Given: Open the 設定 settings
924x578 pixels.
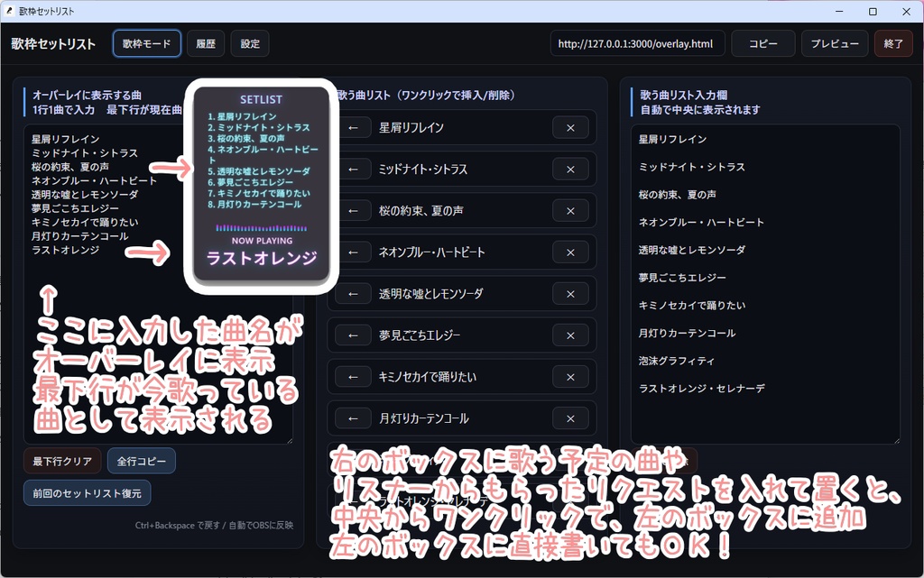Looking at the screenshot, I should point(249,42).
